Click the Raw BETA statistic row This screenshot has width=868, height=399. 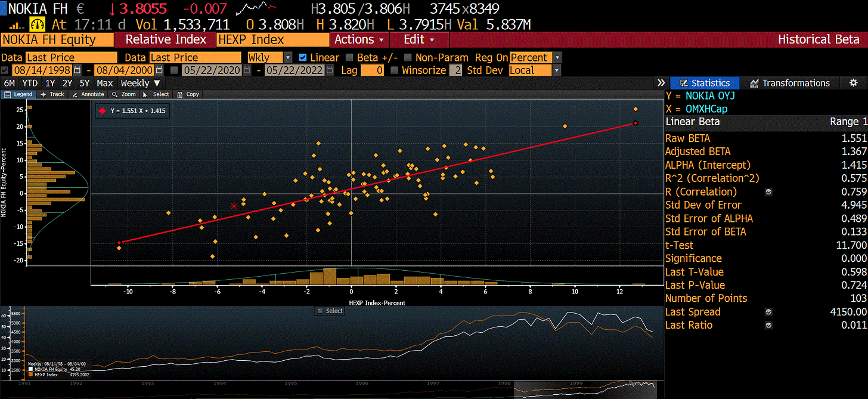766,138
